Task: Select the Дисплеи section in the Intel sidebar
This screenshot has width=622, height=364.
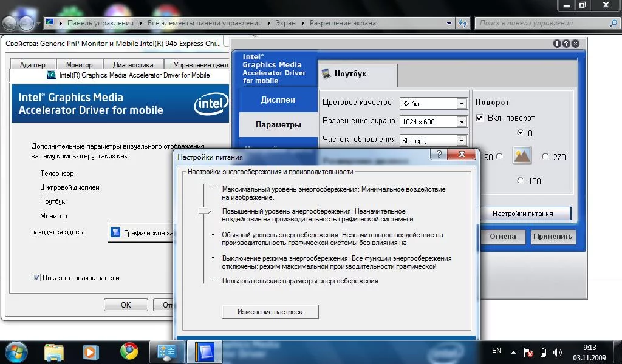Action: point(278,100)
